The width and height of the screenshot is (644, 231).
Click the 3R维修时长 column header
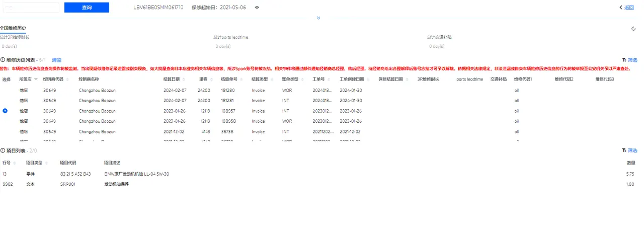coord(428,80)
